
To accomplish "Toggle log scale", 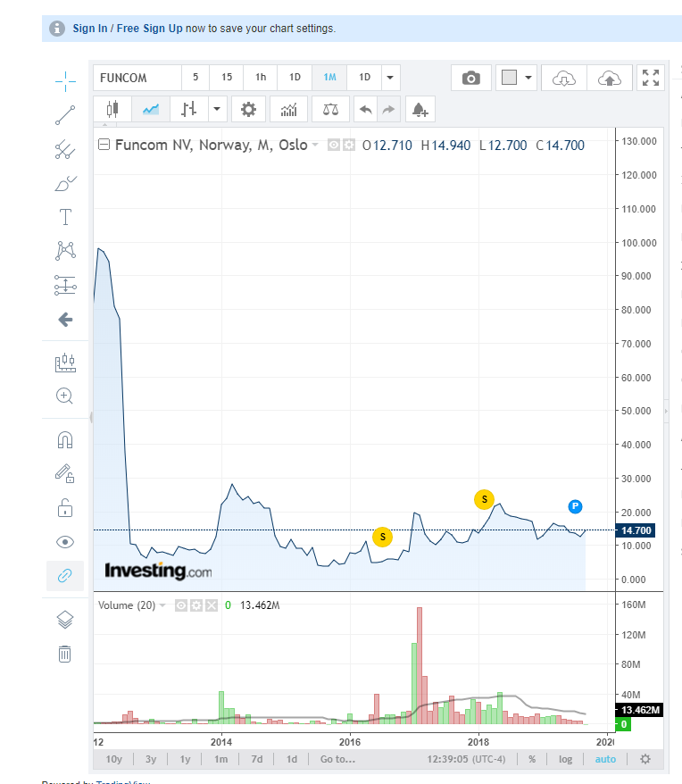I will coord(565,759).
